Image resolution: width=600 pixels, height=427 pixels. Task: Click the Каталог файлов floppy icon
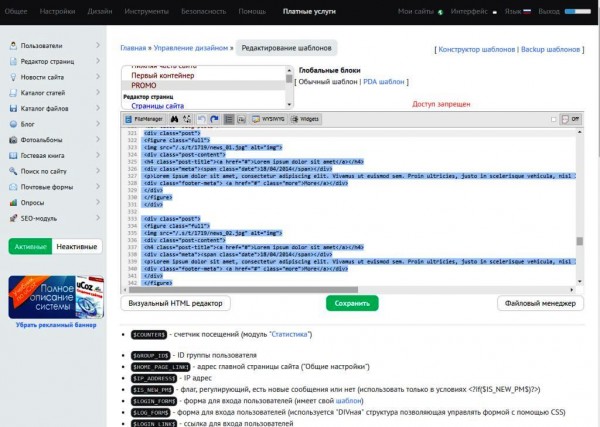13,108
